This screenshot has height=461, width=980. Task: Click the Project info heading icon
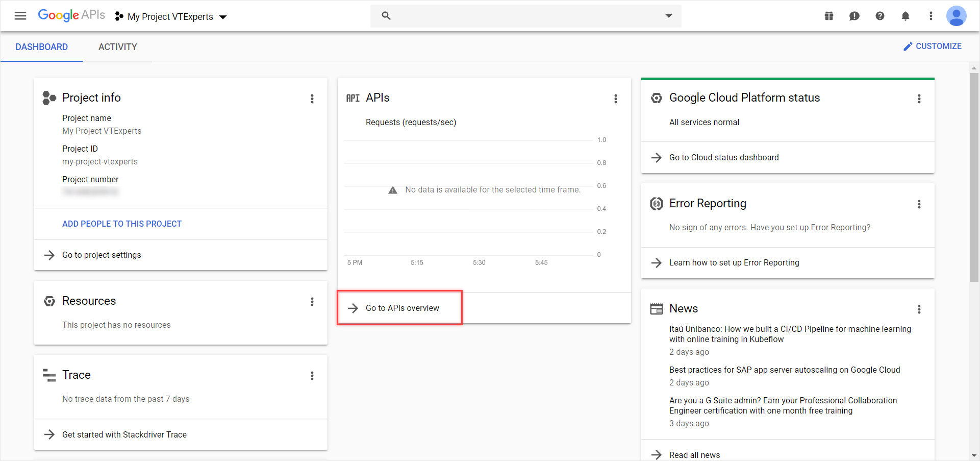(x=49, y=98)
